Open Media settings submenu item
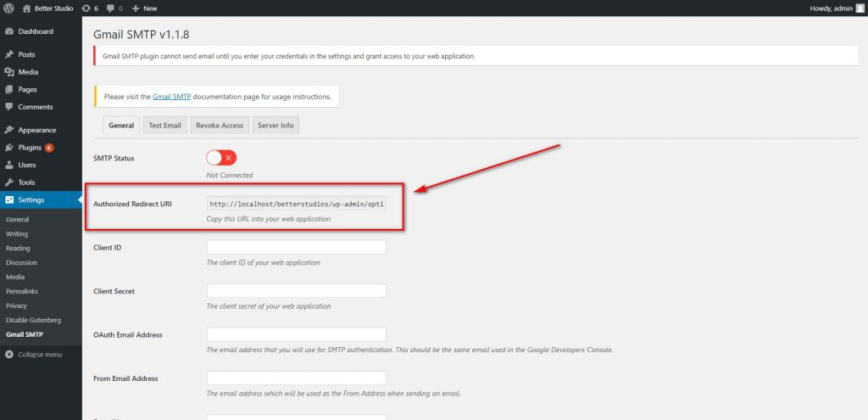 (x=15, y=277)
